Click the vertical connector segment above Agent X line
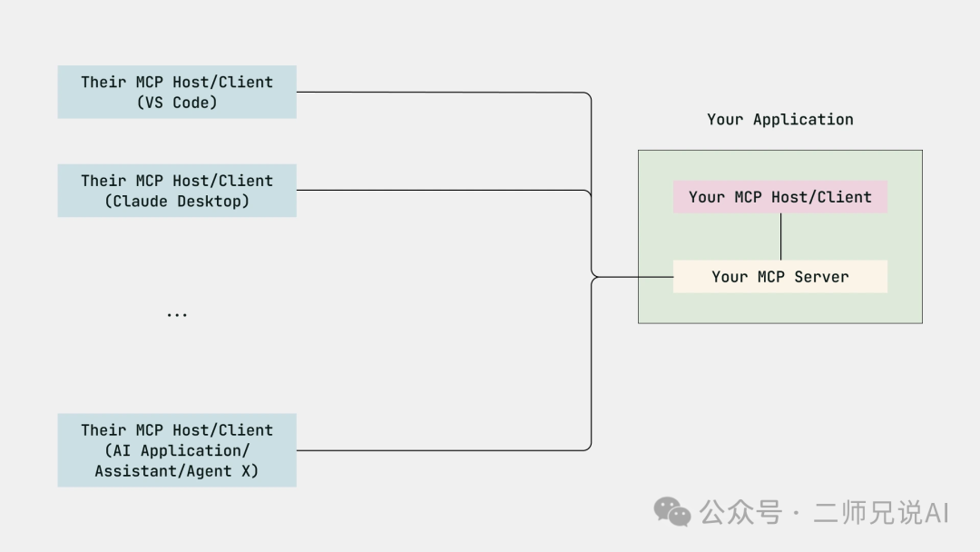980x552 pixels. coord(592,363)
